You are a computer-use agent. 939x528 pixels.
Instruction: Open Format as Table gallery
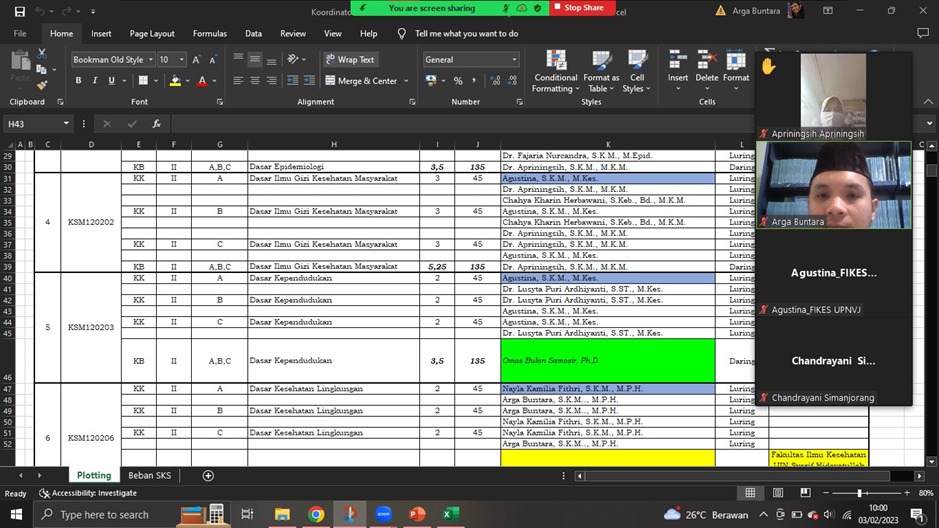pos(601,62)
